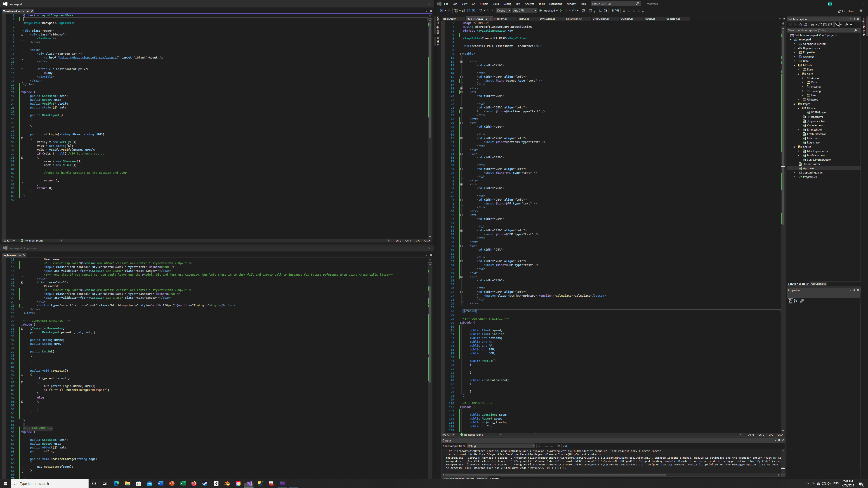
Task: Toggle the nested-files view icon in Solution Explorer
Action: [837, 25]
